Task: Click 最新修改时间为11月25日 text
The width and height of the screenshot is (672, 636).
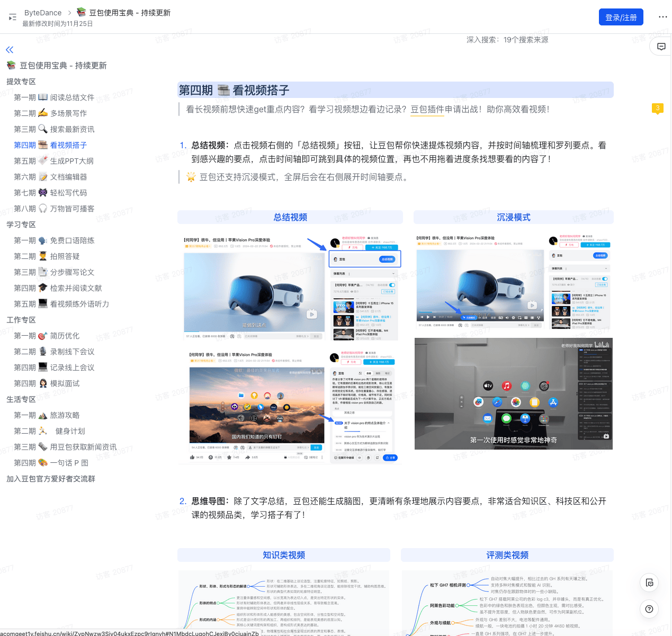Action: tap(57, 24)
